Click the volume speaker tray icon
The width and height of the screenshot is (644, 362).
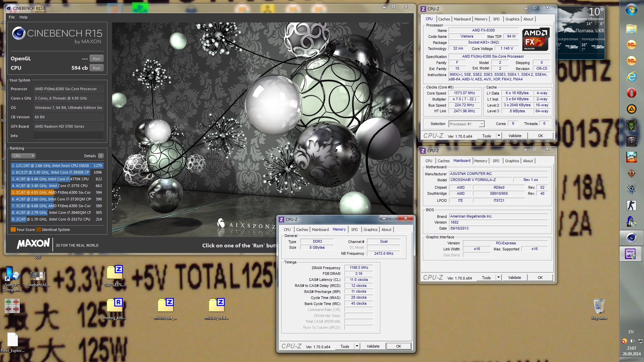[632, 341]
